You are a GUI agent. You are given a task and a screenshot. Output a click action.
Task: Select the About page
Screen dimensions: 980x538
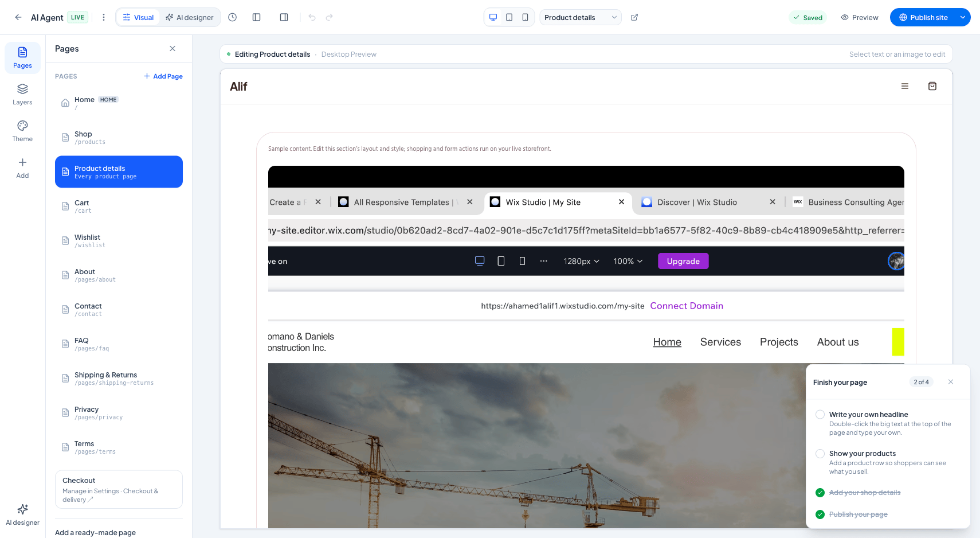pos(119,275)
